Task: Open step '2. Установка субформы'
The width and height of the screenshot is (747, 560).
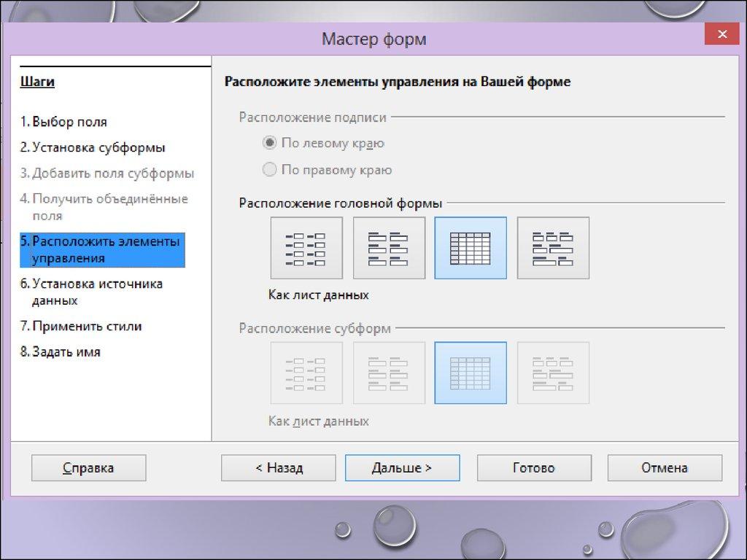Action: click(x=93, y=147)
